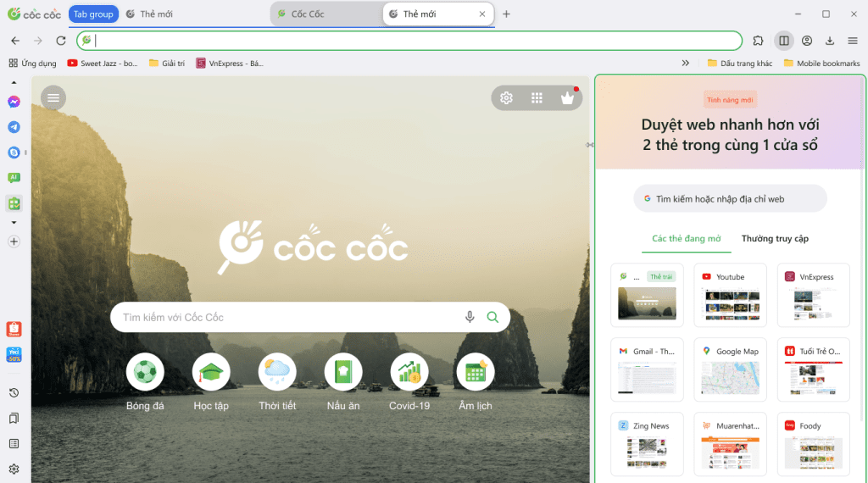Open Muarenhat card in split panel

(730, 444)
